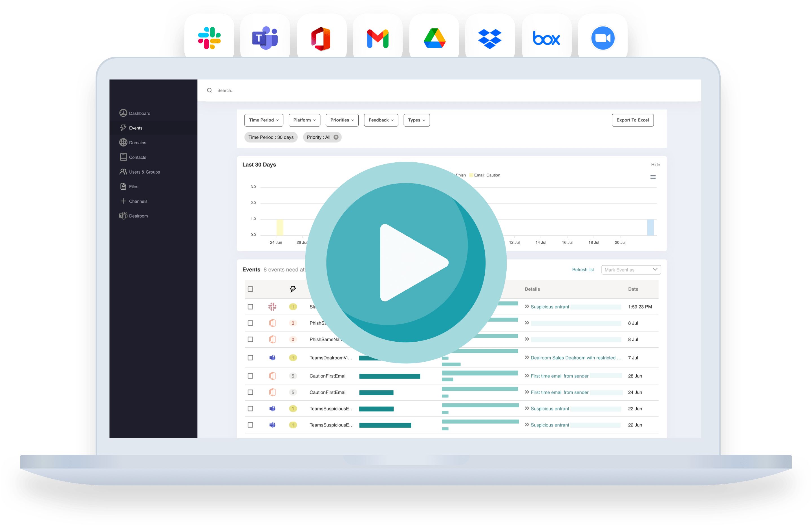Click the Microsoft Teams app icon
The image size is (812, 526).
(265, 38)
